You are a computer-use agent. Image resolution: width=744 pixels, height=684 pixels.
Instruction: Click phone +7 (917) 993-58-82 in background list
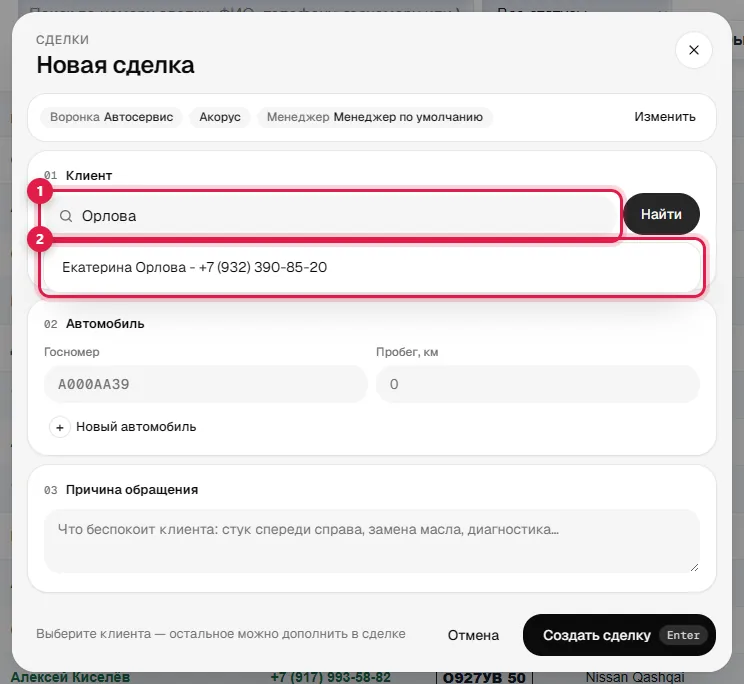click(330, 677)
